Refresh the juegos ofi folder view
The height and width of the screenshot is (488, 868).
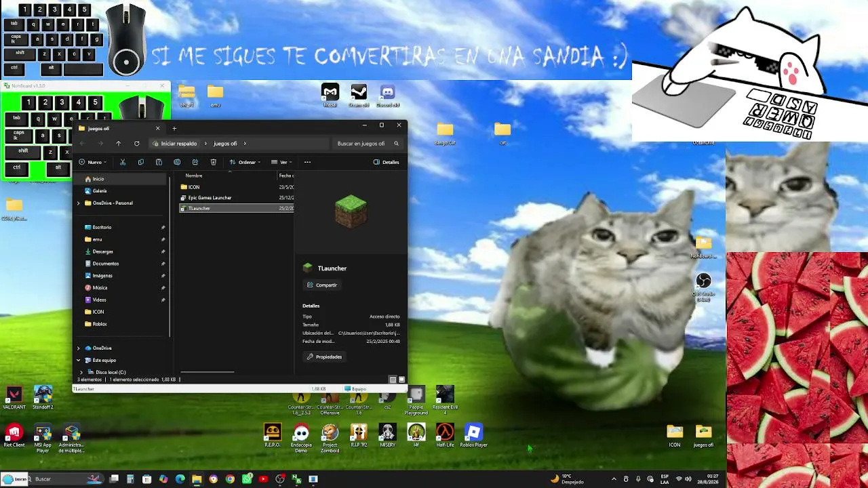137,144
